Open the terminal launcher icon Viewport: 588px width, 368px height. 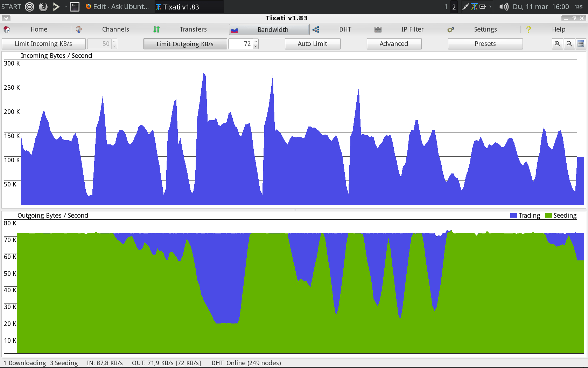click(x=75, y=7)
